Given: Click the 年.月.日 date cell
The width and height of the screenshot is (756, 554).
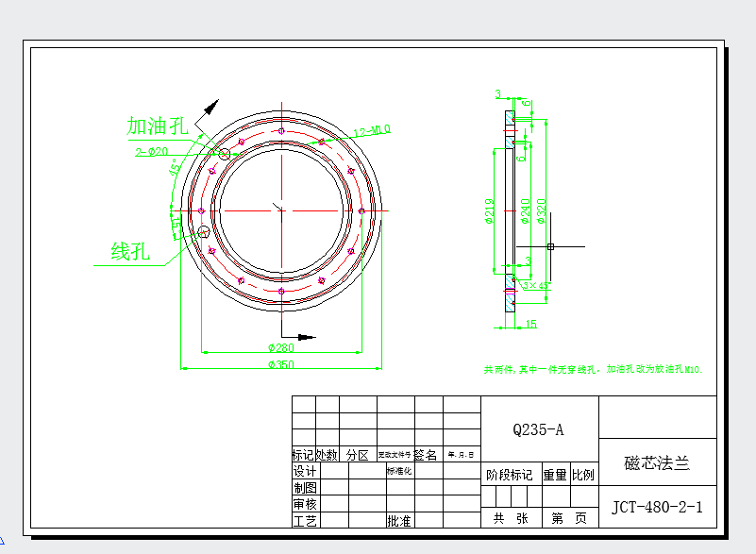Looking at the screenshot, I should (461, 454).
